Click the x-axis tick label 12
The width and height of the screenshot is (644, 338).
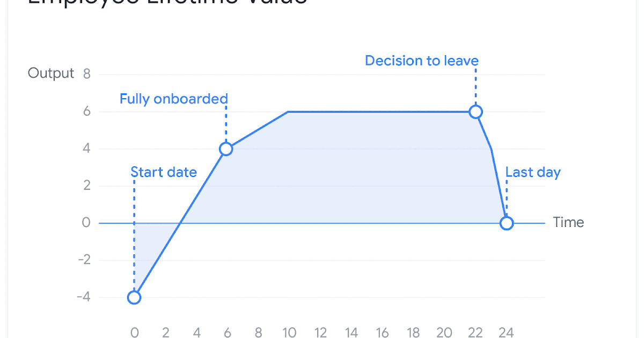coord(320,333)
